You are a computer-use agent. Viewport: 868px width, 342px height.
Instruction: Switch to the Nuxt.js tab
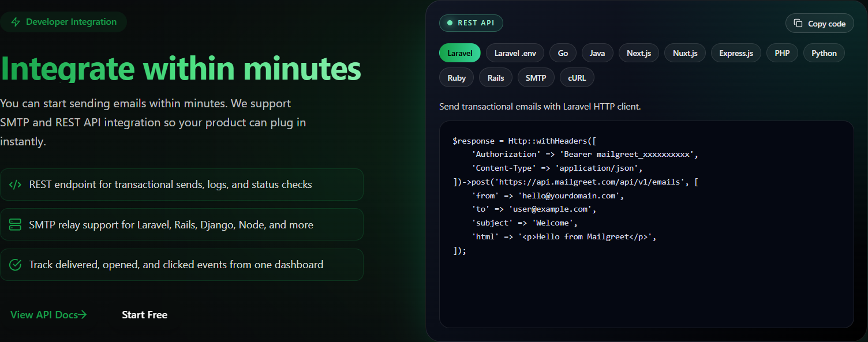(x=685, y=53)
